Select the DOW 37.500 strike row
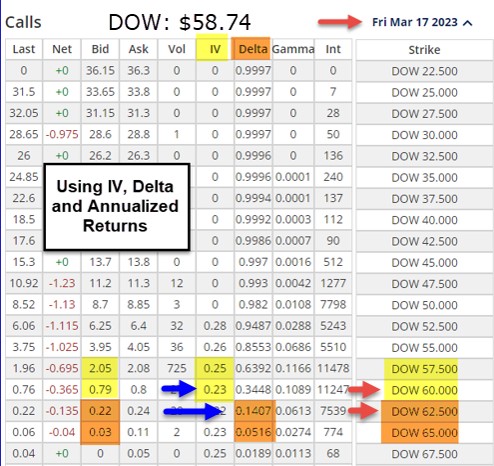 pos(424,199)
